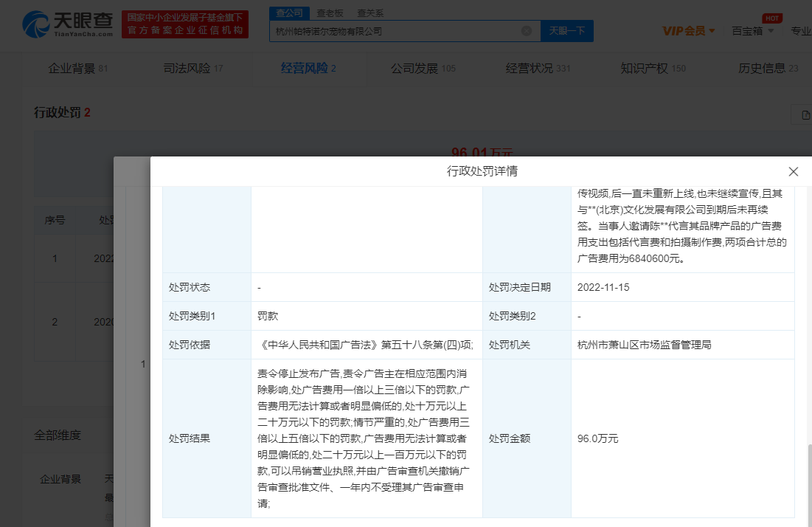View the 历史信息 tab
Viewport: 812px width, 527px height.
768,69
